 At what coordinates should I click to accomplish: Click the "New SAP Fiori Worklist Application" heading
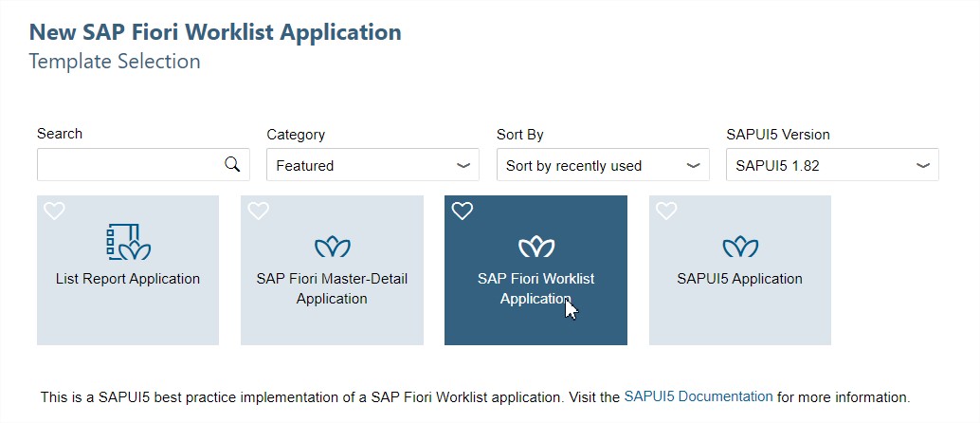pyautogui.click(x=216, y=32)
